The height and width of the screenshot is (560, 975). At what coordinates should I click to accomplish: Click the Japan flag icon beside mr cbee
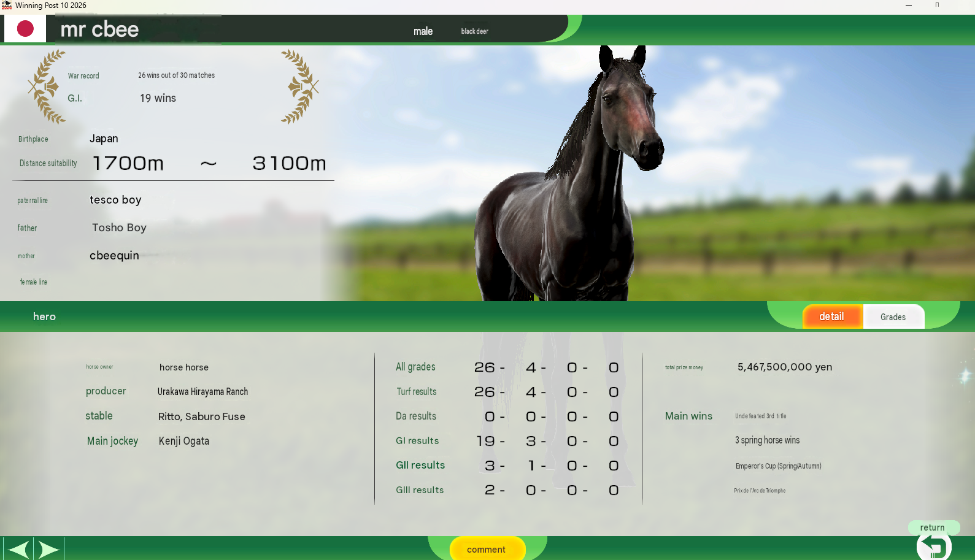(x=25, y=29)
